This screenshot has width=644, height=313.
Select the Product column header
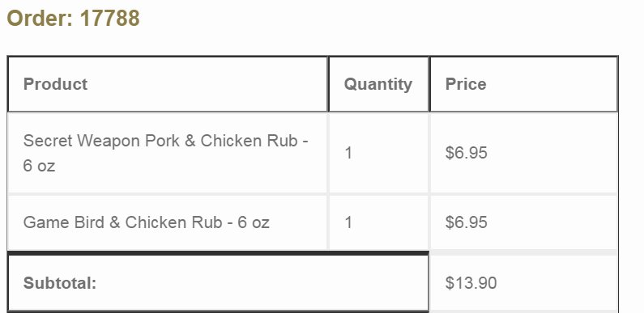[55, 84]
